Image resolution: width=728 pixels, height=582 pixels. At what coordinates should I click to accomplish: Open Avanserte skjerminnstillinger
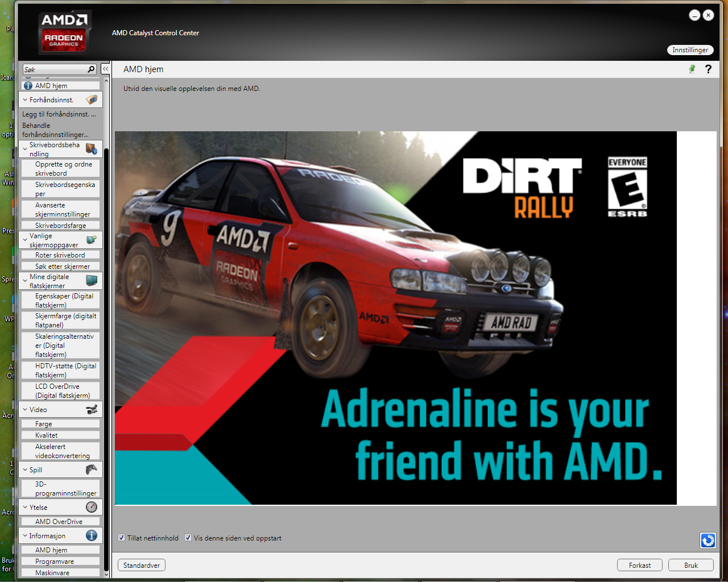click(60, 209)
